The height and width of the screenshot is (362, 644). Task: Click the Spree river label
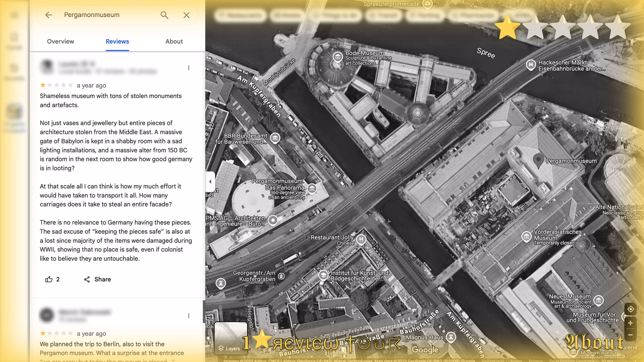pos(486,53)
